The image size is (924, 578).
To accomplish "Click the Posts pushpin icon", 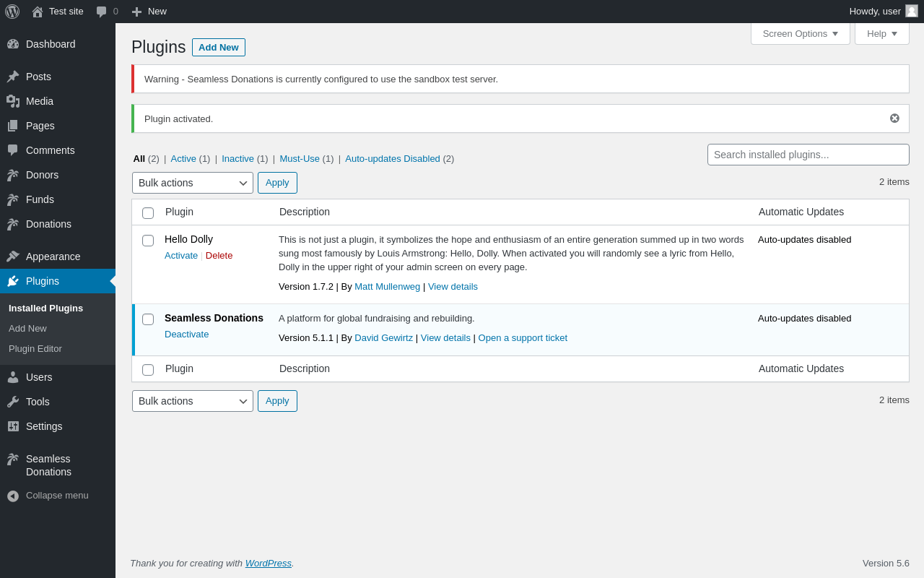I will click(13, 77).
